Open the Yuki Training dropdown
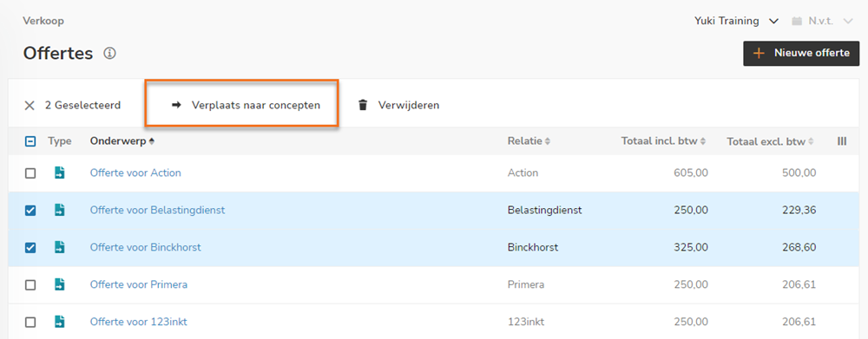Viewport: 868px width, 339px height. (736, 22)
